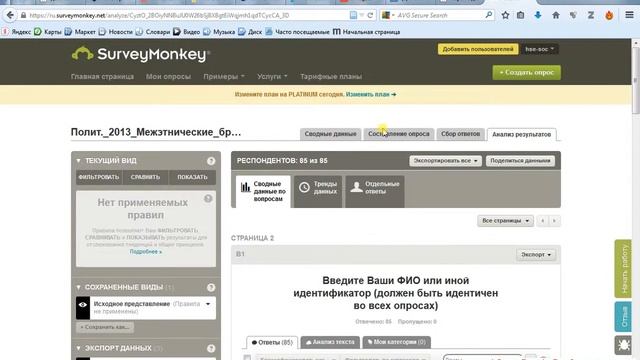The width and height of the screenshot is (640, 360).
Task: Switch to Сводные данные tab
Action: pos(330,134)
